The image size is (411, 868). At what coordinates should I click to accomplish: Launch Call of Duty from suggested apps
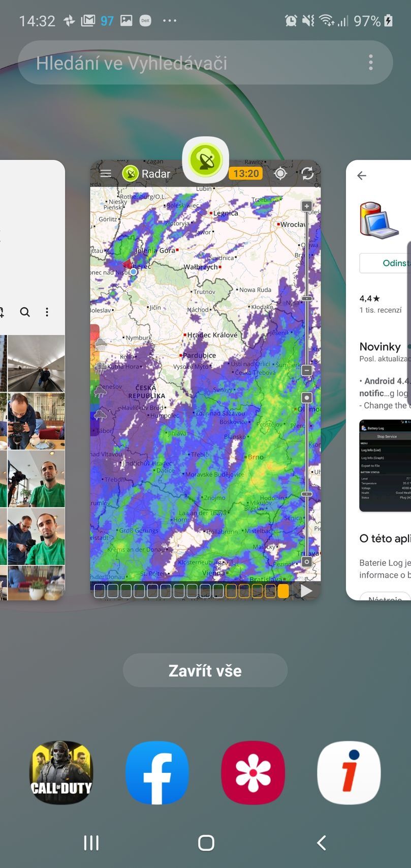(x=61, y=772)
